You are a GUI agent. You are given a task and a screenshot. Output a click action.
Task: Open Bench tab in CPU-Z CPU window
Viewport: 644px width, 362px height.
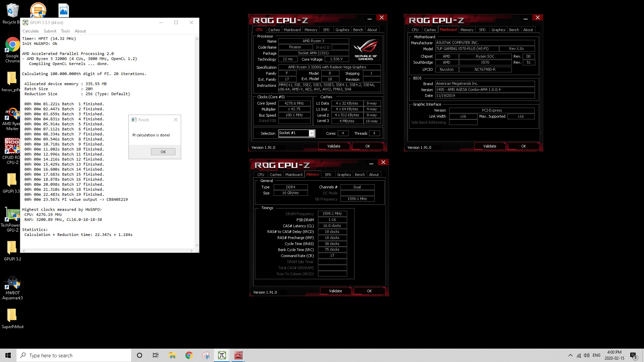tap(358, 30)
